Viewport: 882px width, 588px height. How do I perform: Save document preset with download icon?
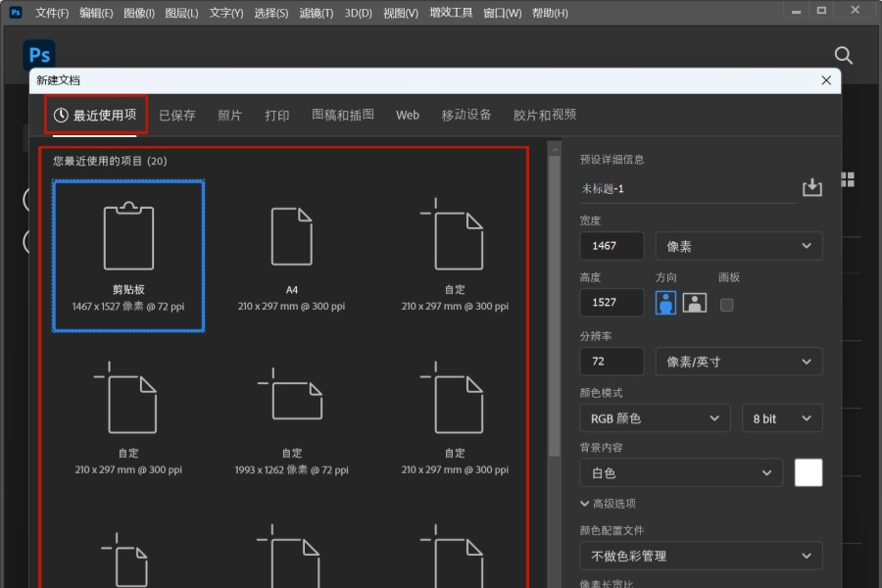point(811,187)
